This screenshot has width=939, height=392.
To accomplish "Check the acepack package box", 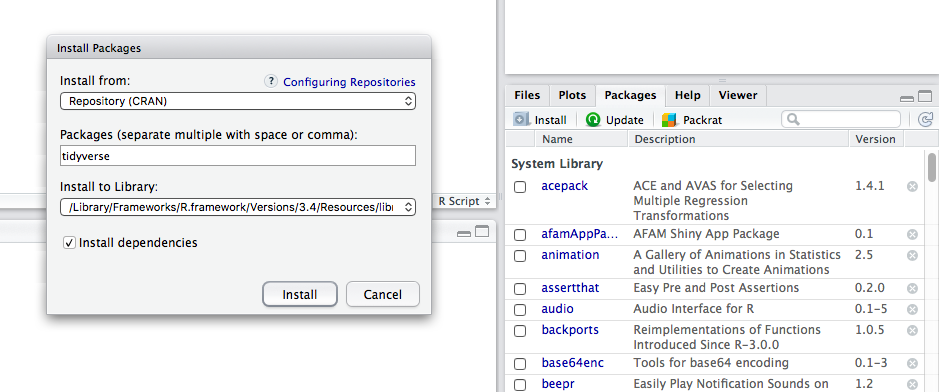I will [x=520, y=187].
